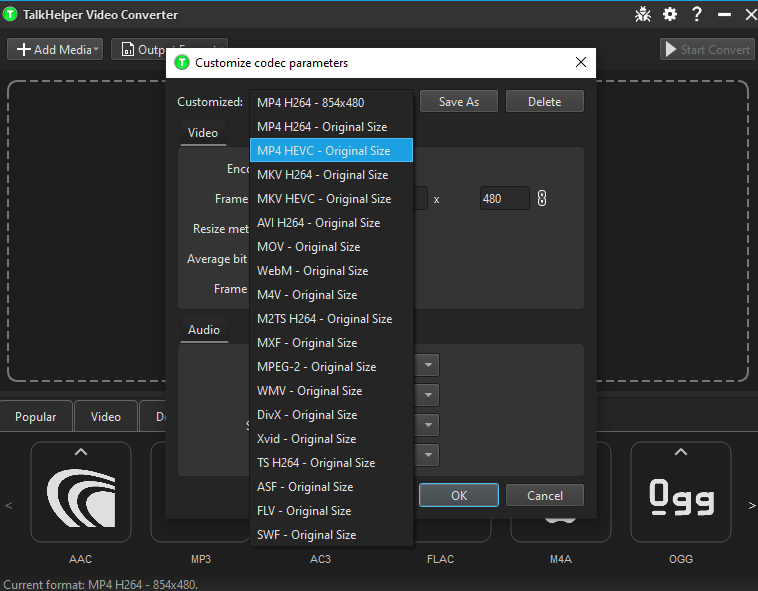Click the Add Media button
This screenshot has width=758, height=591.
point(55,49)
